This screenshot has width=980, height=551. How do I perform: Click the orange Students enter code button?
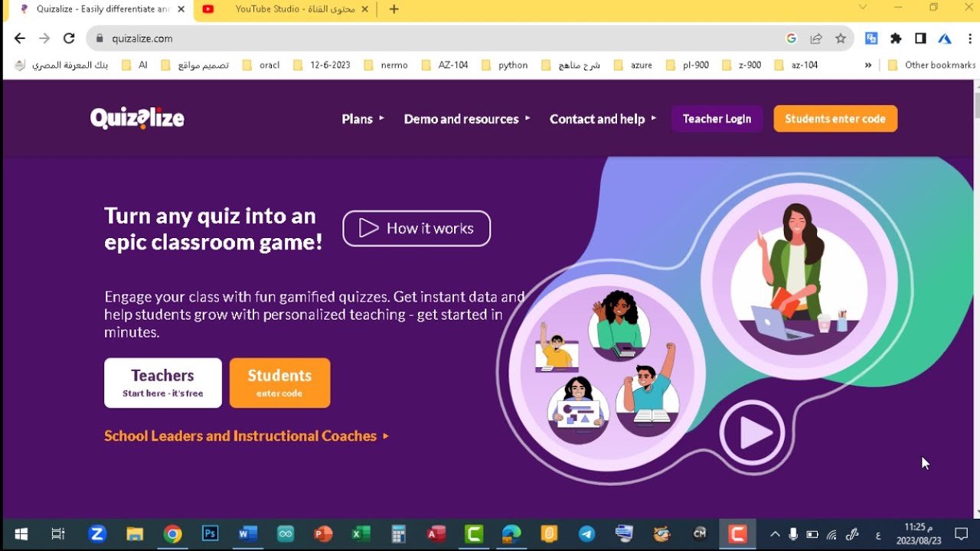(x=279, y=383)
